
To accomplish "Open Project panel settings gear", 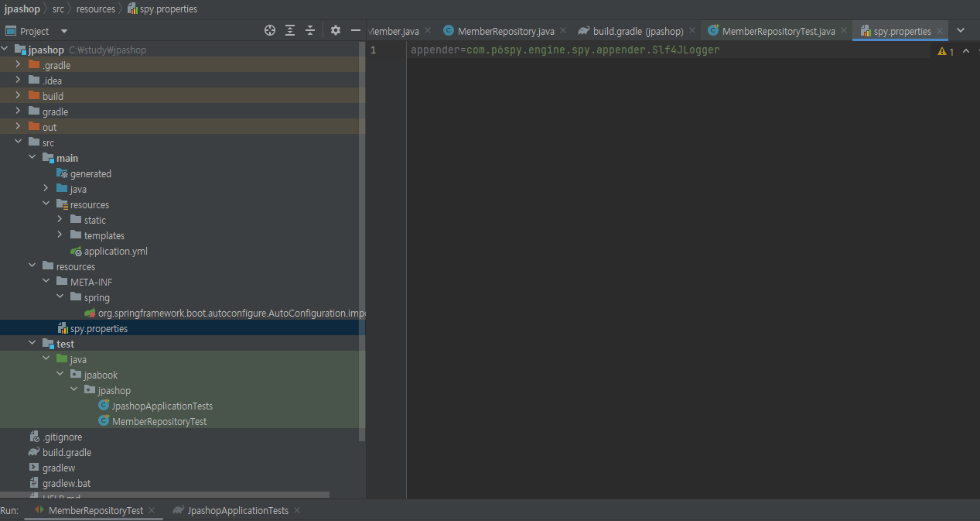I will click(336, 30).
